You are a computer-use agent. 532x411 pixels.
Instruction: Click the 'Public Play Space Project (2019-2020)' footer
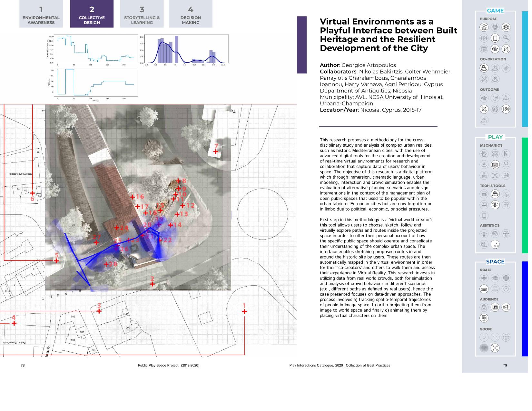169,365
